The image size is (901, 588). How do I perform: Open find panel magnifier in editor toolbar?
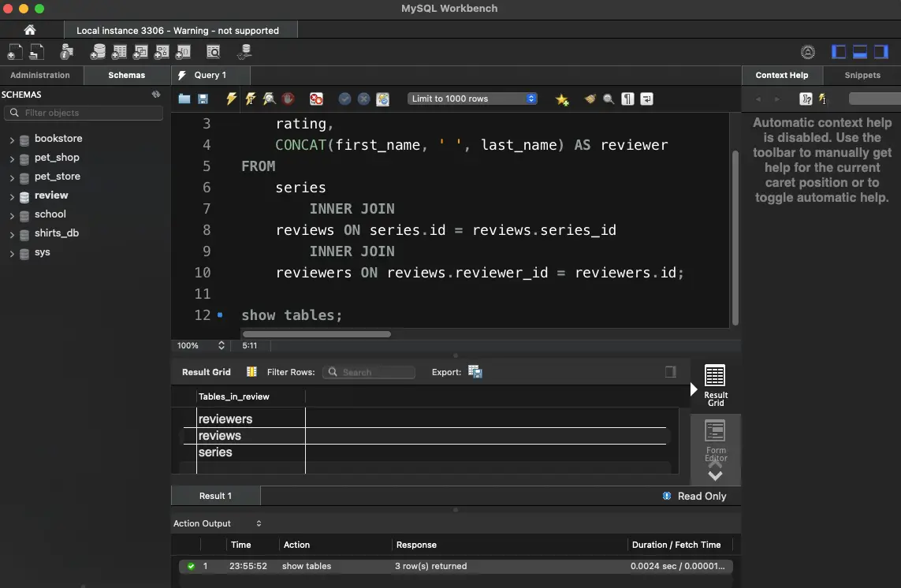pos(609,99)
